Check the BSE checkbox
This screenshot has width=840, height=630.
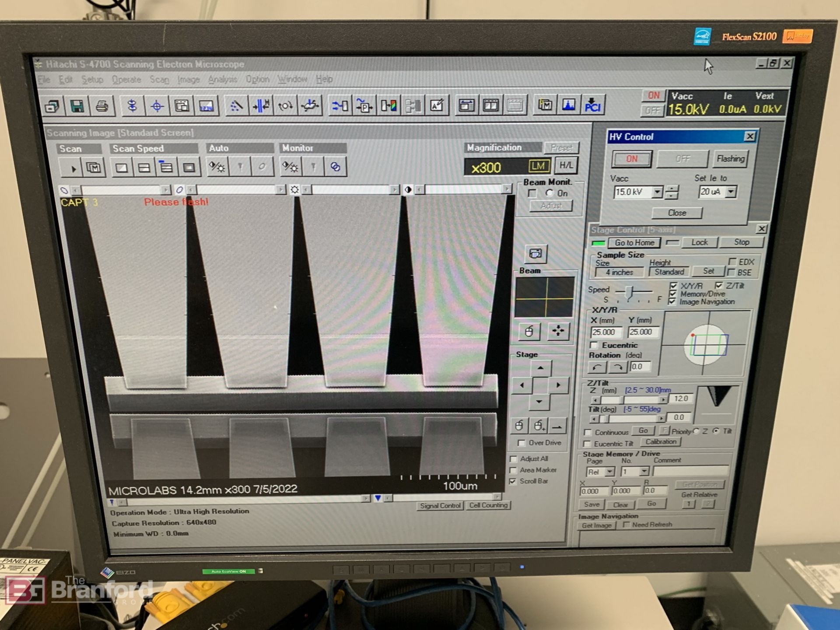(x=731, y=272)
